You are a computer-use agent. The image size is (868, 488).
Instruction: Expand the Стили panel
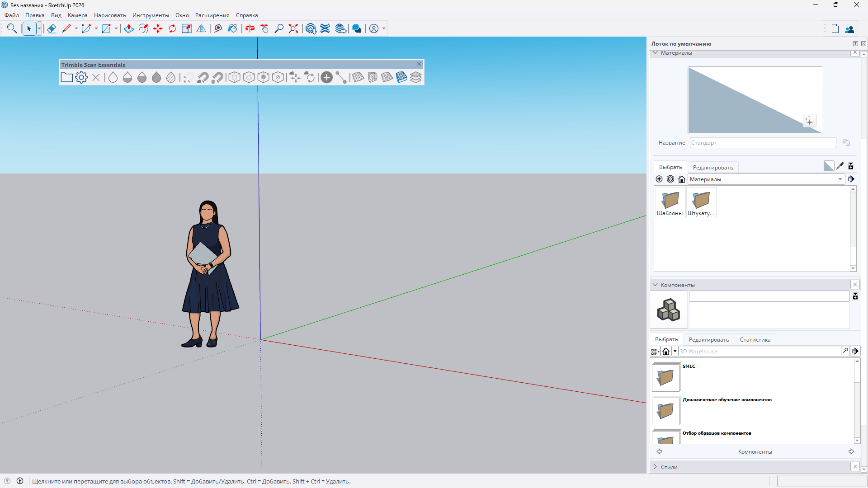coord(655,467)
